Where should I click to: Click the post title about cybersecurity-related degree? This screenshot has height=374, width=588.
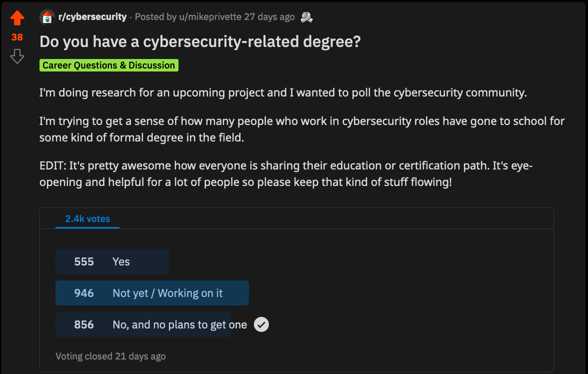200,42
